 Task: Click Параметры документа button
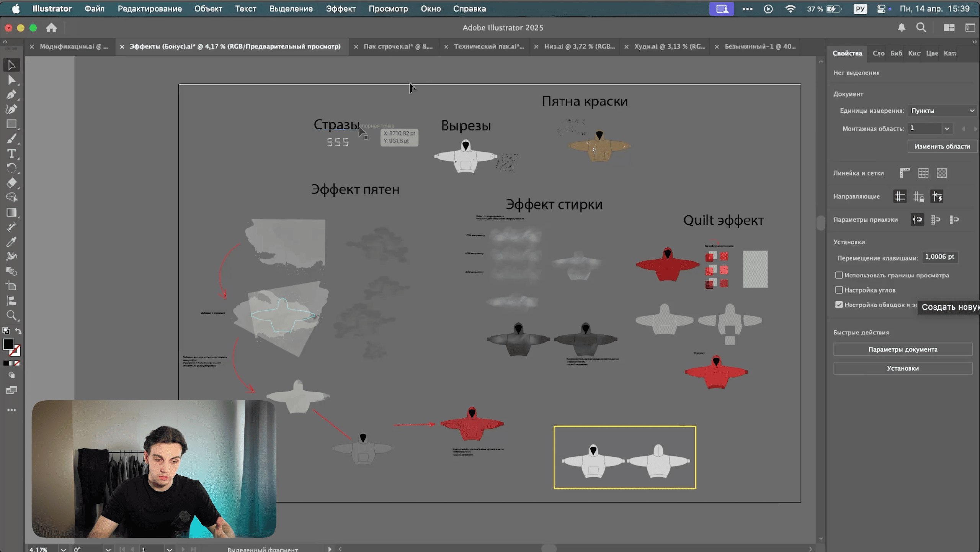tap(902, 349)
